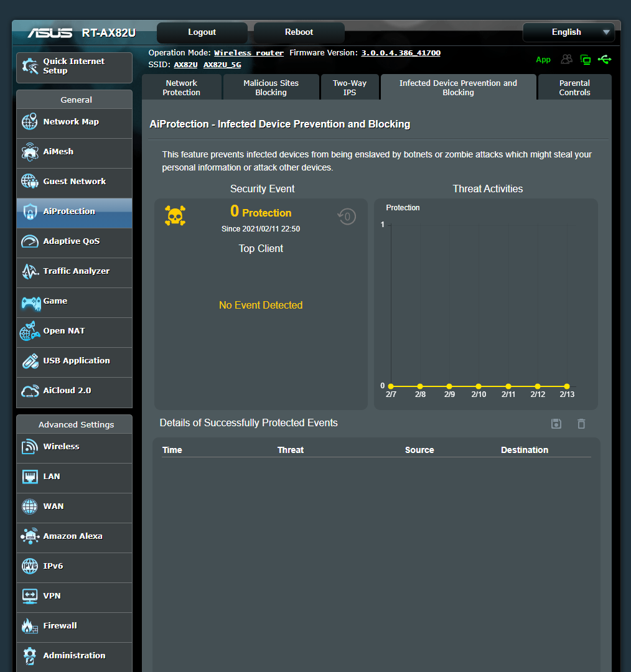Viewport: 631px width, 672px height.
Task: Click the IPv6 icon
Action: tap(30, 566)
